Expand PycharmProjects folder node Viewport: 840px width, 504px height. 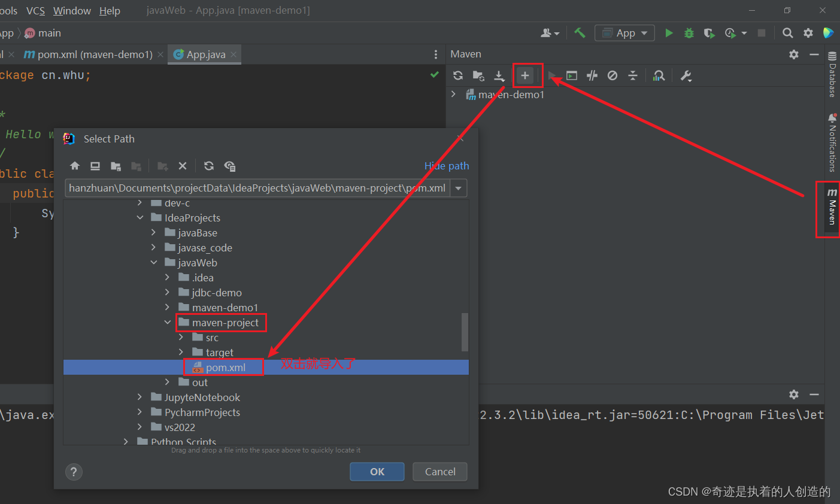pos(140,412)
